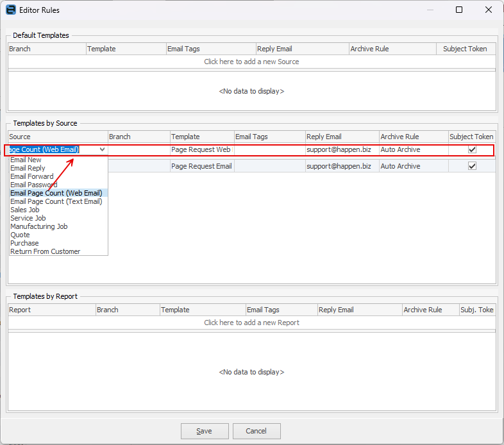504x445 pixels.
Task: Click Reply Email header in Default Templates
Action: tap(303, 49)
